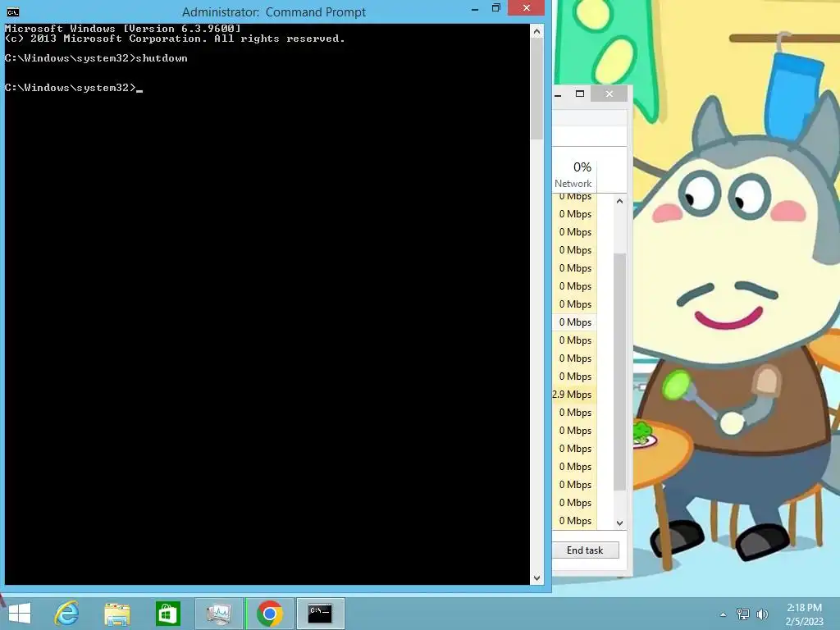
Task: Click Command Prompt scrollbar up arrow
Action: click(536, 32)
